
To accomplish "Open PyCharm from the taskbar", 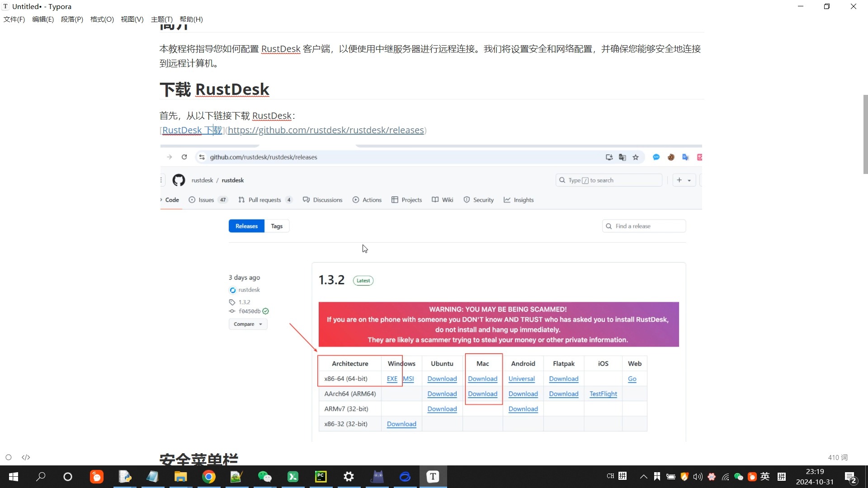I will coord(321,477).
